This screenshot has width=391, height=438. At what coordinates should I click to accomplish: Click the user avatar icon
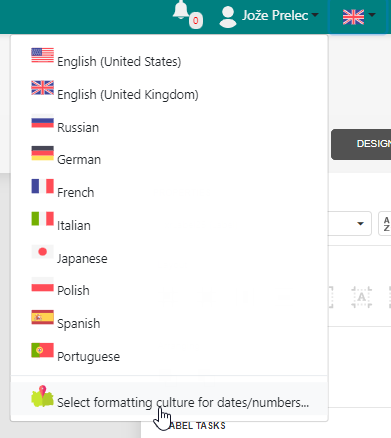(228, 17)
